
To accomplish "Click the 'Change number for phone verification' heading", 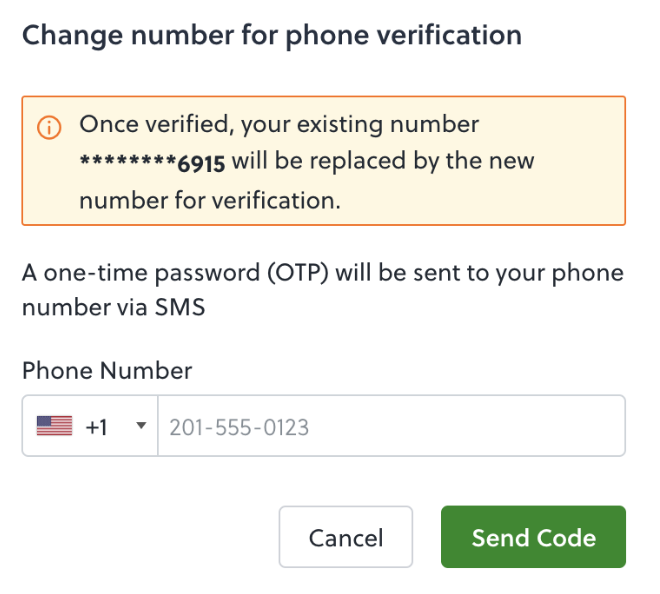I will [x=272, y=35].
